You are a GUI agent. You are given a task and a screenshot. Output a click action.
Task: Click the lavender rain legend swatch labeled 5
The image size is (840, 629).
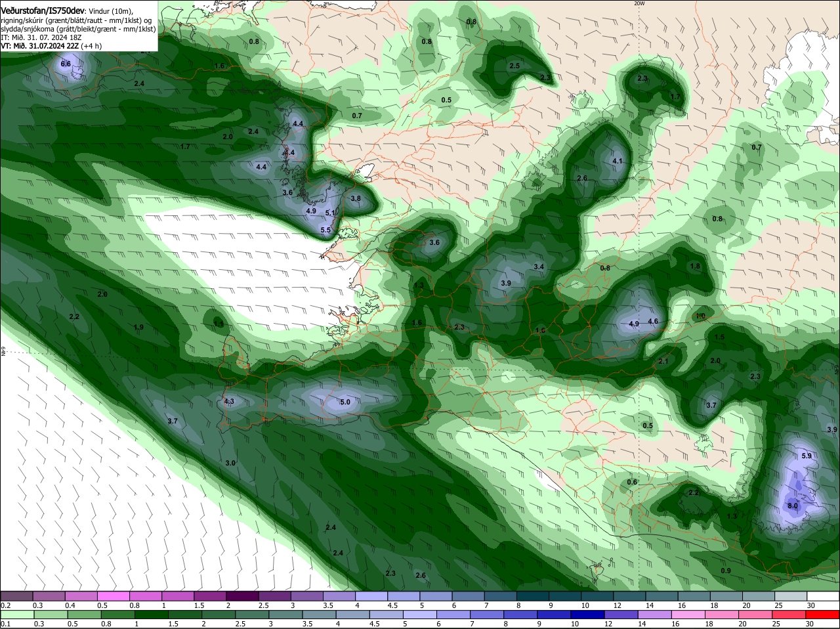click(x=421, y=615)
